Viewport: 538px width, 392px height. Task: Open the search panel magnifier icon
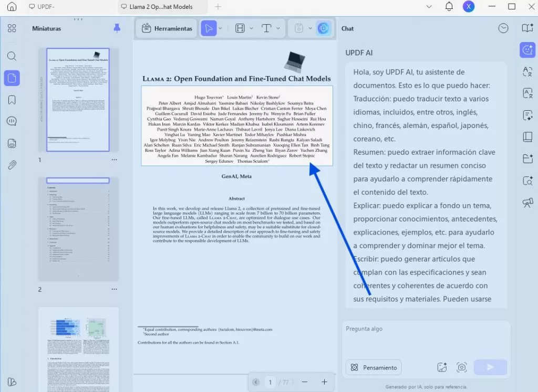click(x=12, y=56)
